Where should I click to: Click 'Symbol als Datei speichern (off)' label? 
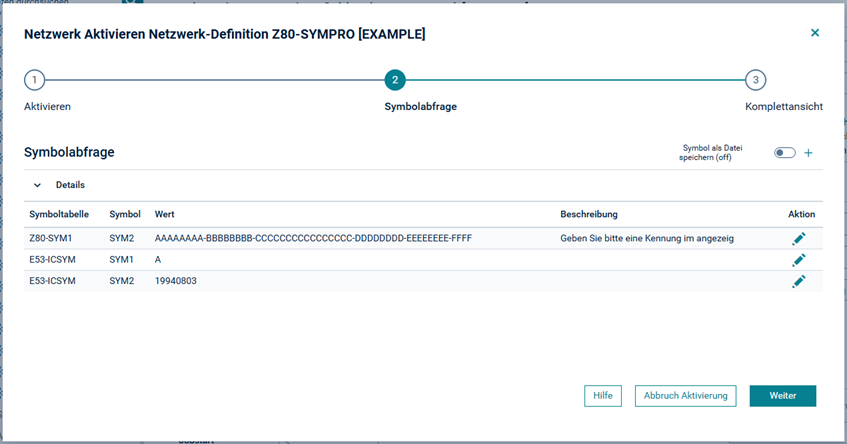[x=710, y=153]
